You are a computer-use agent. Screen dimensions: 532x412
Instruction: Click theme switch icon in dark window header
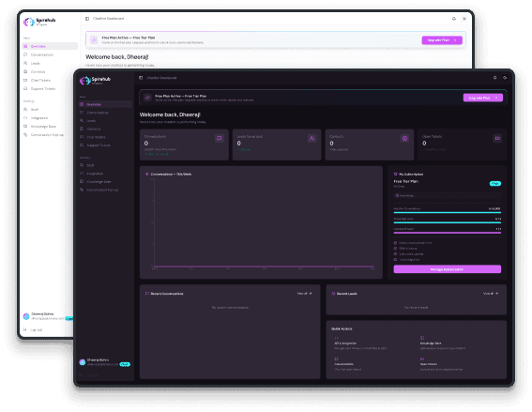point(505,78)
